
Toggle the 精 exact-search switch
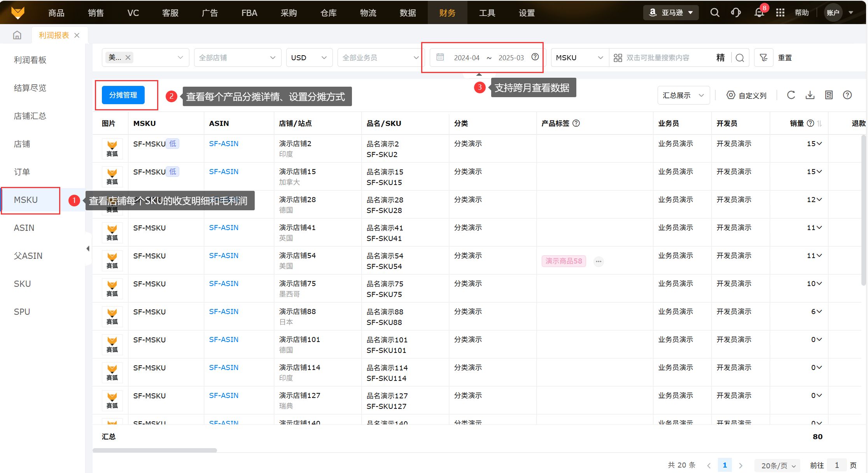click(x=720, y=58)
